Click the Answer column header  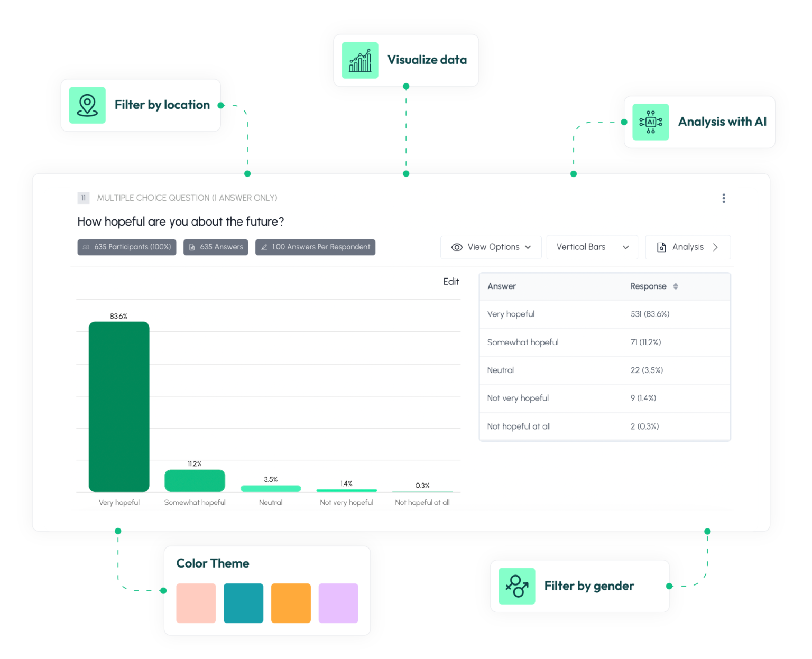click(501, 286)
